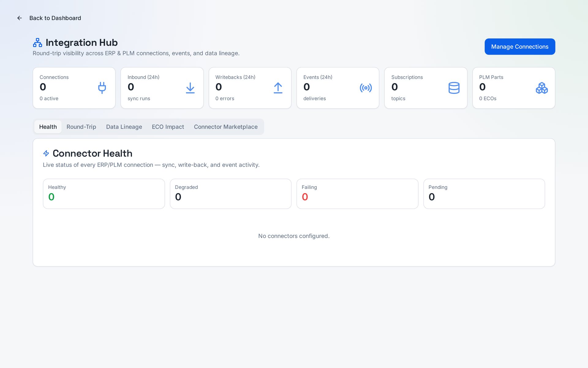The height and width of the screenshot is (368, 588).
Task: Click the lightning bolt icon beside Connector Health
Action: [46, 153]
